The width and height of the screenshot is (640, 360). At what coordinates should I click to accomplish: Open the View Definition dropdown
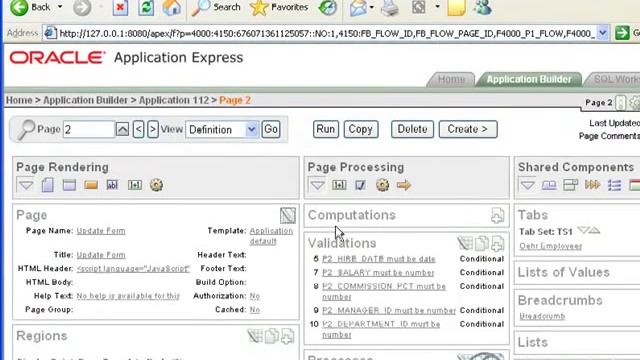pyautogui.click(x=222, y=130)
